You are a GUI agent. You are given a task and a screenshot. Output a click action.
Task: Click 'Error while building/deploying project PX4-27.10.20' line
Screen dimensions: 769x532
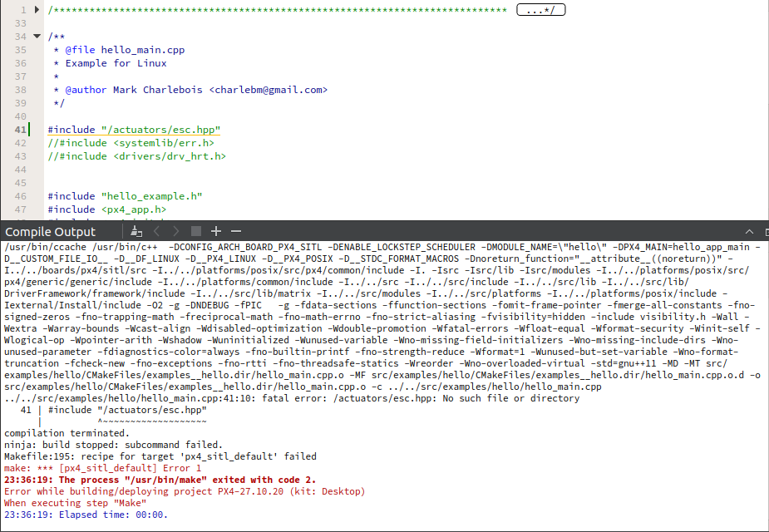click(x=185, y=491)
